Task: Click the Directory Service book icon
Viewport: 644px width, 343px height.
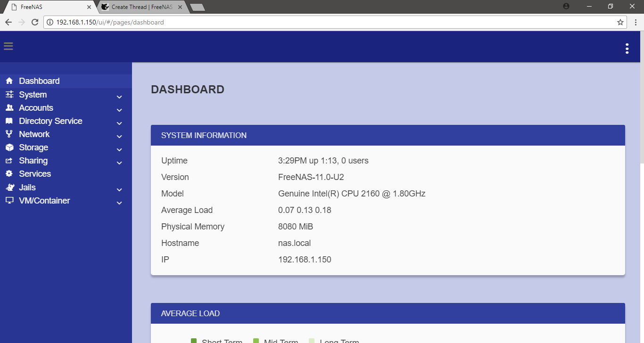Action: 9,121
